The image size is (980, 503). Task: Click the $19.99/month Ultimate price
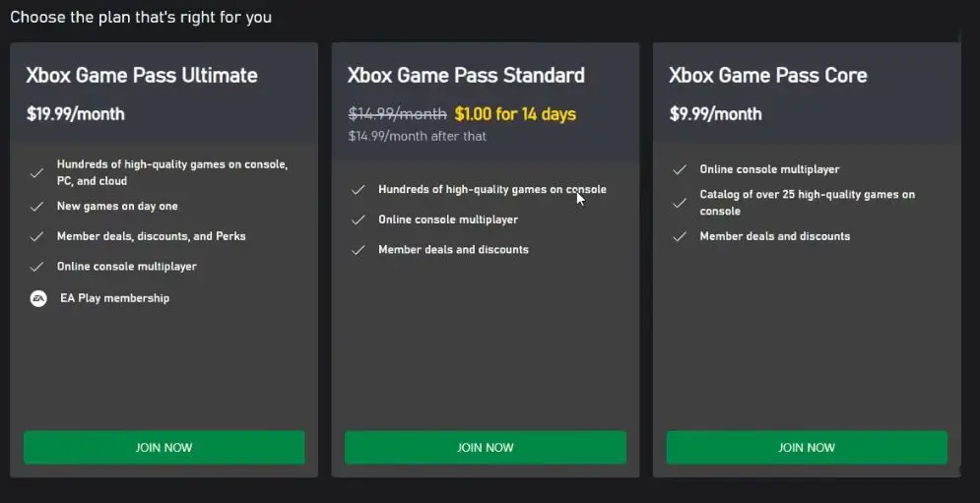(x=76, y=114)
